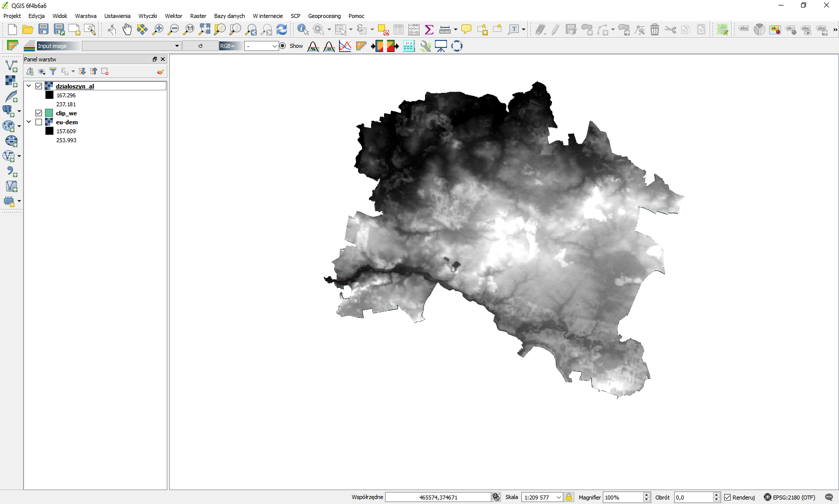Expand the hidden toolbar overflow chevron

coord(835,29)
